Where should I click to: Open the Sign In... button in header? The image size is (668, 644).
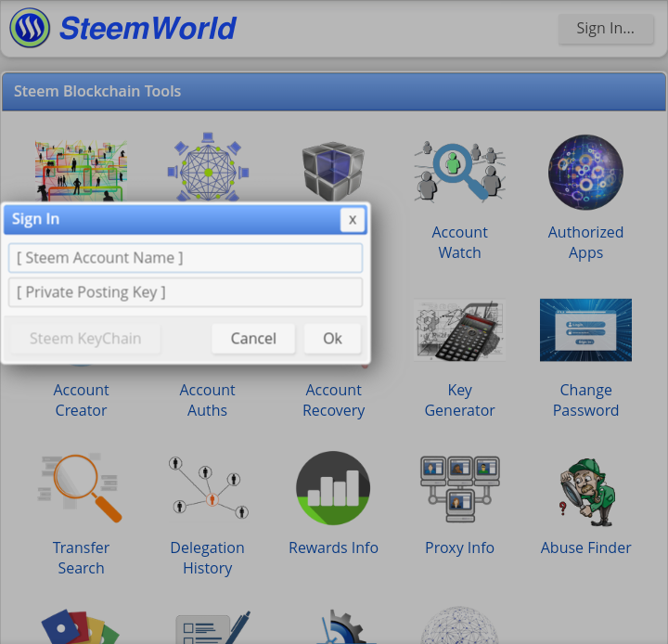coord(605,29)
